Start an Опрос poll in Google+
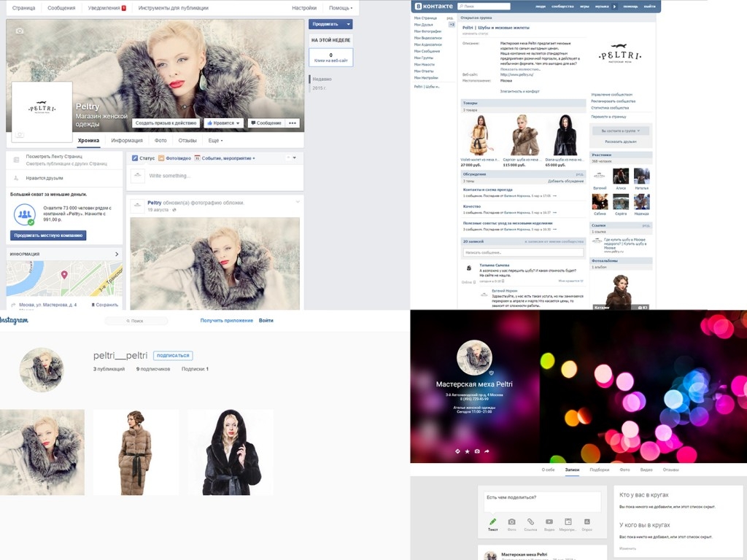 click(587, 522)
